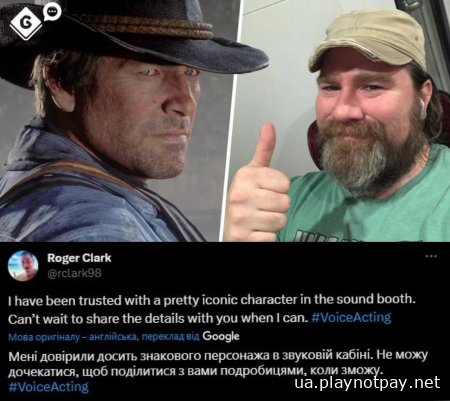Open #VoiceActing hashtag in English tweet
The image size is (450, 401).
coord(351,318)
